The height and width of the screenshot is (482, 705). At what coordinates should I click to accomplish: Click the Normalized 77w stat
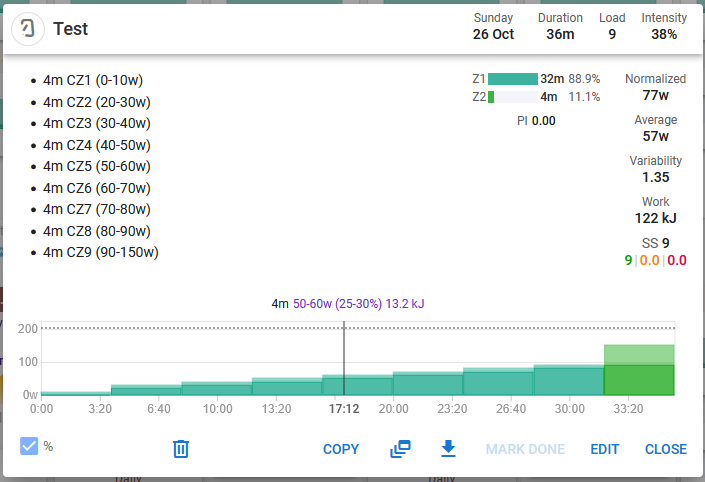pos(655,95)
